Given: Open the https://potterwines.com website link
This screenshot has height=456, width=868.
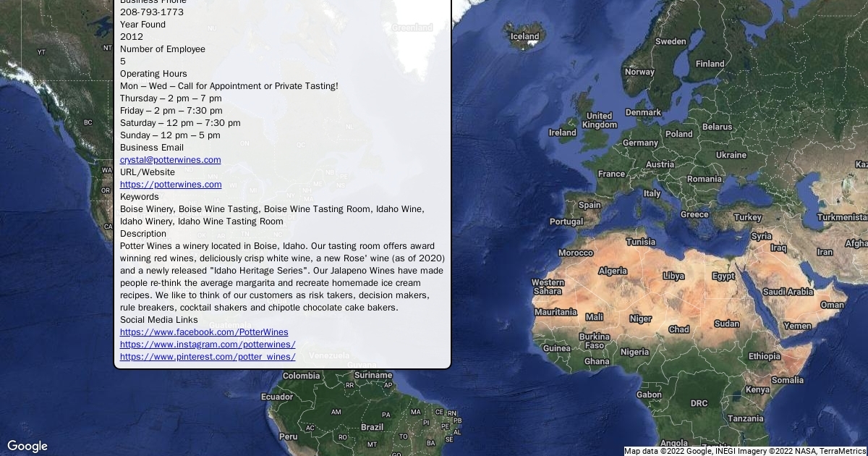Looking at the screenshot, I should (171, 185).
